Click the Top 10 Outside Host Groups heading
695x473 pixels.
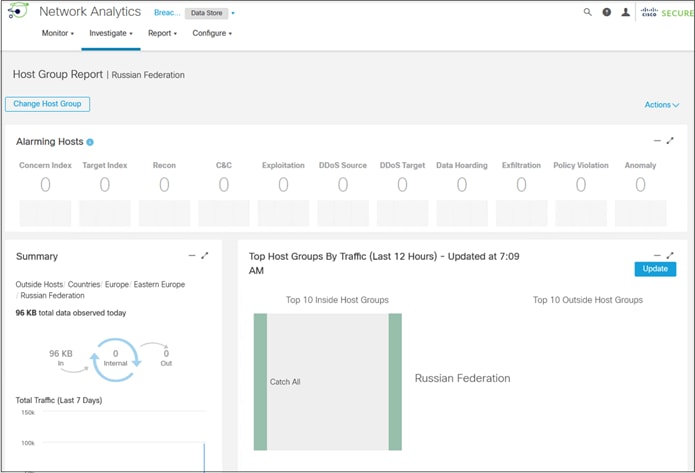click(x=588, y=300)
